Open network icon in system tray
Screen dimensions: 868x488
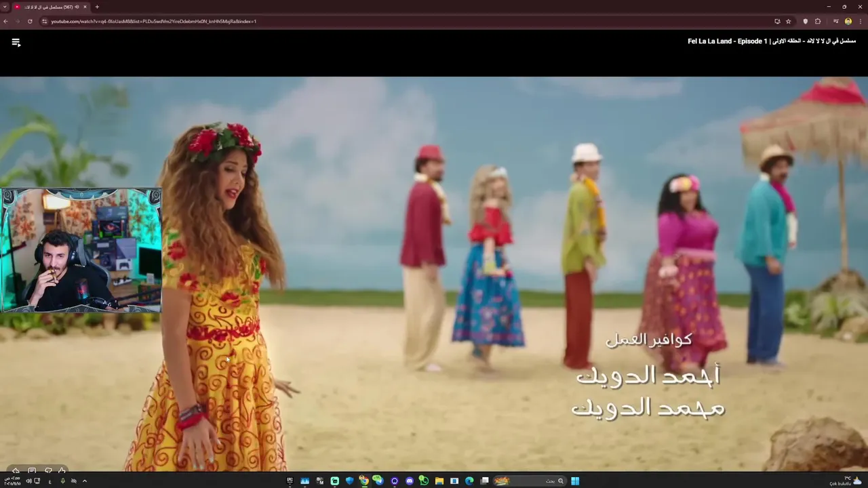point(37,481)
